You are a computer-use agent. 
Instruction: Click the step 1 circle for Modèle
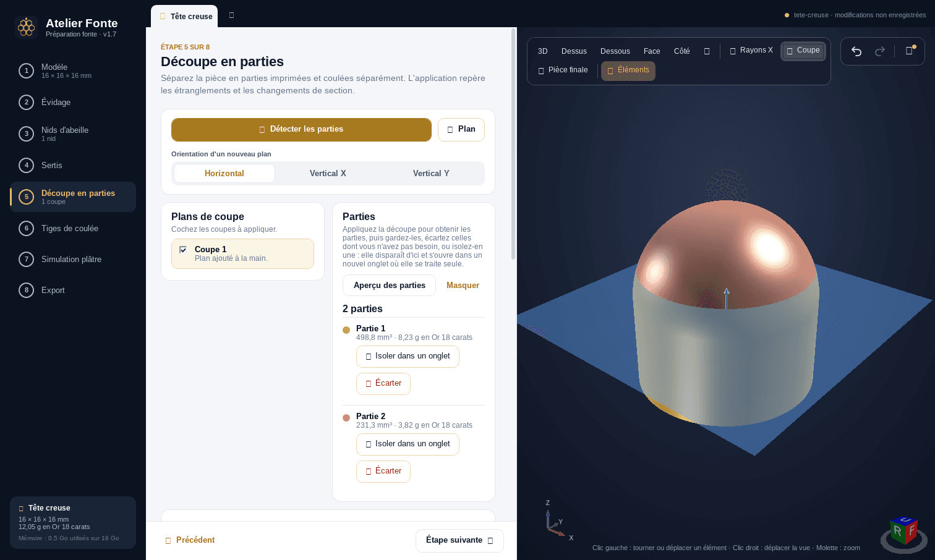(x=26, y=71)
